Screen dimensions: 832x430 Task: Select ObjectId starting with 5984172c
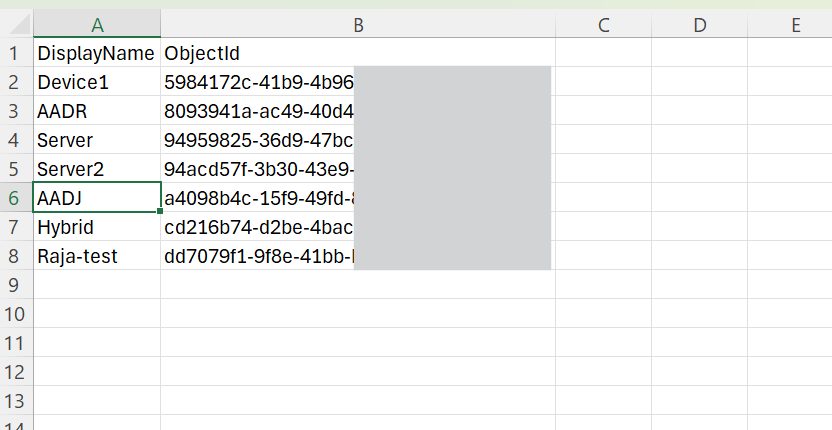click(358, 82)
